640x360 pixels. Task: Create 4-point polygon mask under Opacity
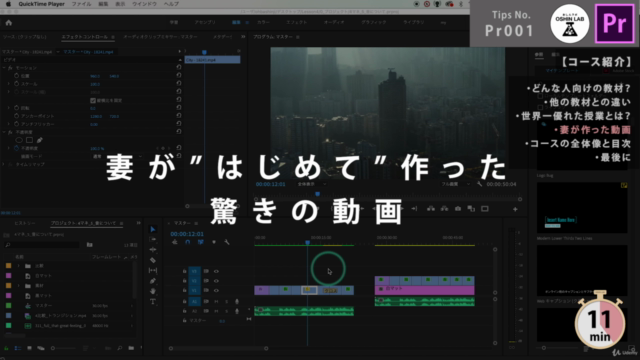coord(29,140)
